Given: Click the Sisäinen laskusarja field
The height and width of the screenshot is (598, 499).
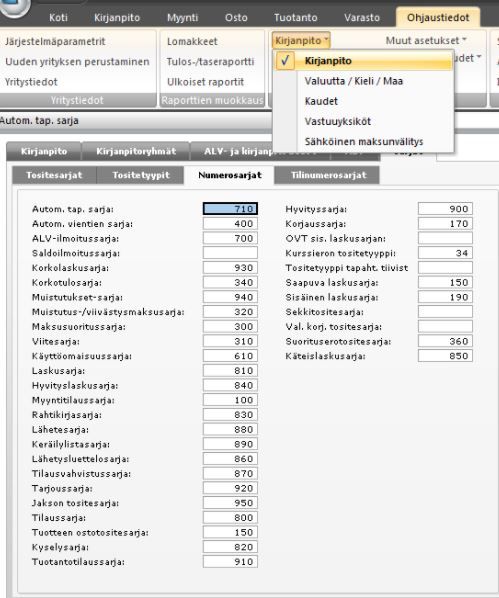Looking at the screenshot, I should pyautogui.click(x=445, y=297).
